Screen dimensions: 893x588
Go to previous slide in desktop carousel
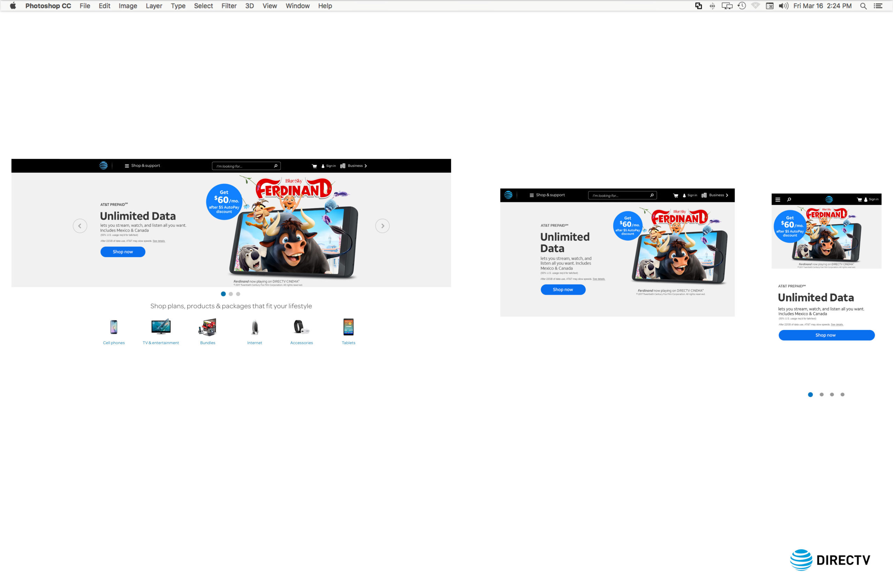80,226
